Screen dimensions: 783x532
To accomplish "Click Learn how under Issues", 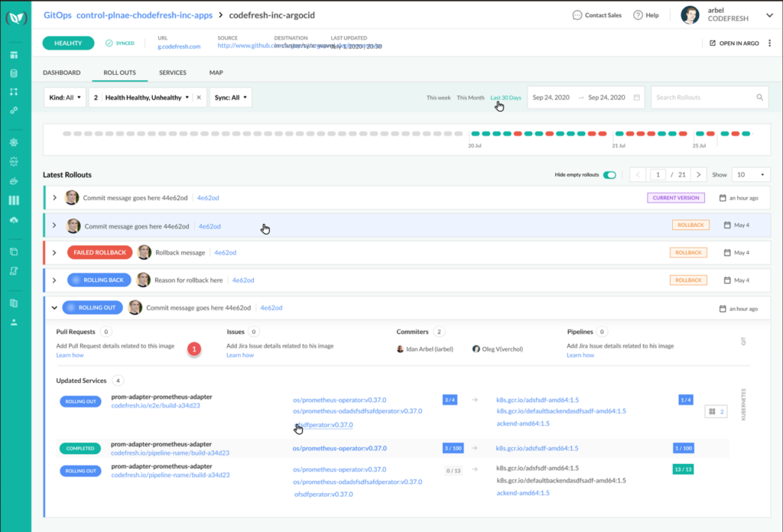I will point(240,355).
